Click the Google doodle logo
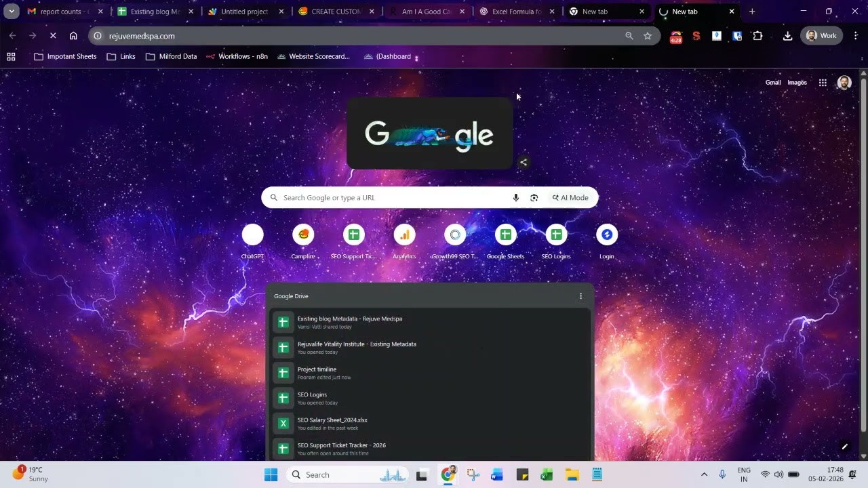Screen dimensions: 868x488 click(x=430, y=134)
